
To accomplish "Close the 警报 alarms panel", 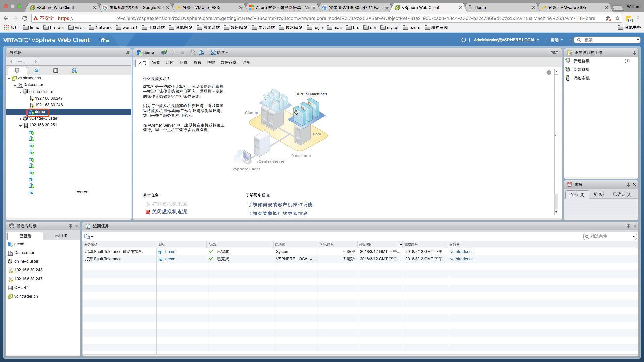I will 635,185.
